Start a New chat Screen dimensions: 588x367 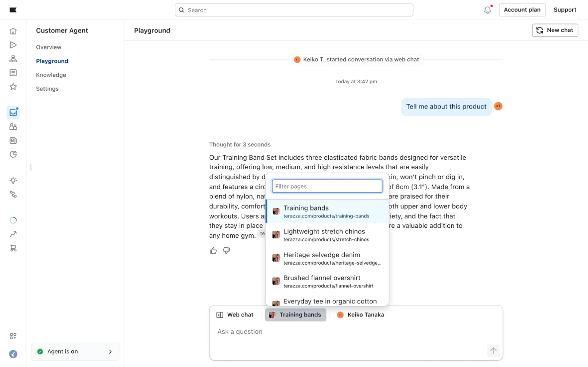[x=555, y=30]
